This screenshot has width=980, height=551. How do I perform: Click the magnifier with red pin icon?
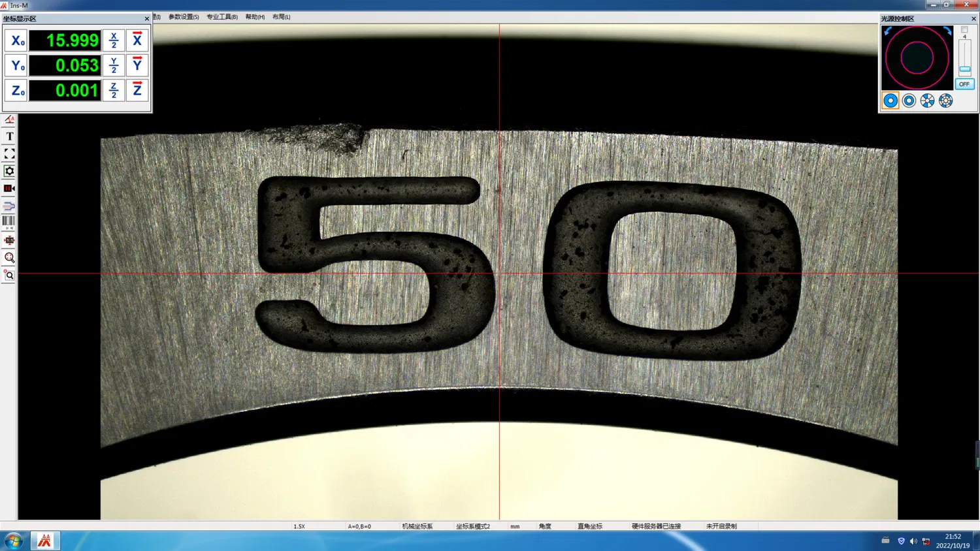[9, 275]
